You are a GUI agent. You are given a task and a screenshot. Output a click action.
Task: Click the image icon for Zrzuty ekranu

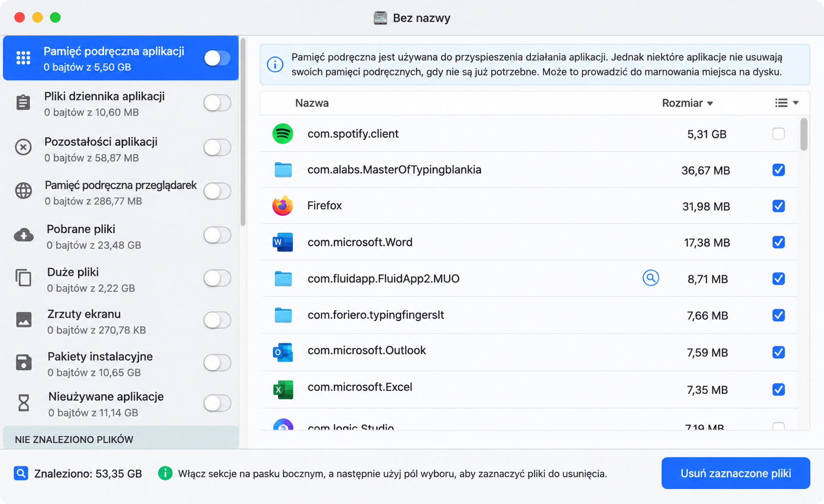coord(24,320)
